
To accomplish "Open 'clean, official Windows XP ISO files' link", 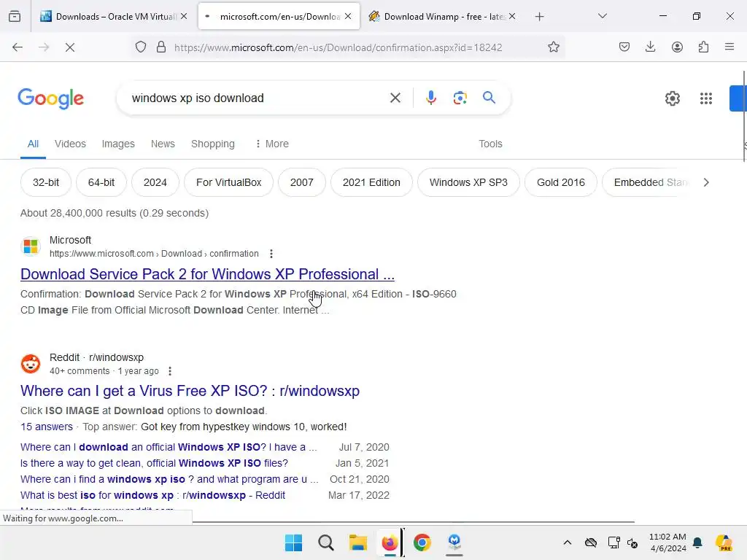I will pyautogui.click(x=154, y=463).
